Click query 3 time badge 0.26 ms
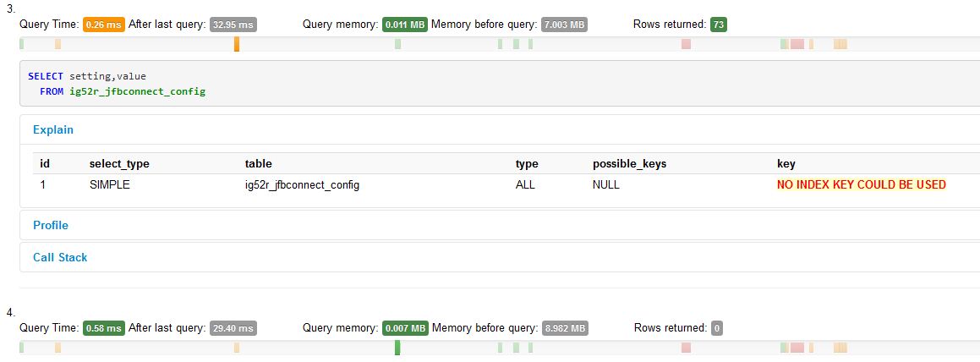 pyautogui.click(x=104, y=25)
